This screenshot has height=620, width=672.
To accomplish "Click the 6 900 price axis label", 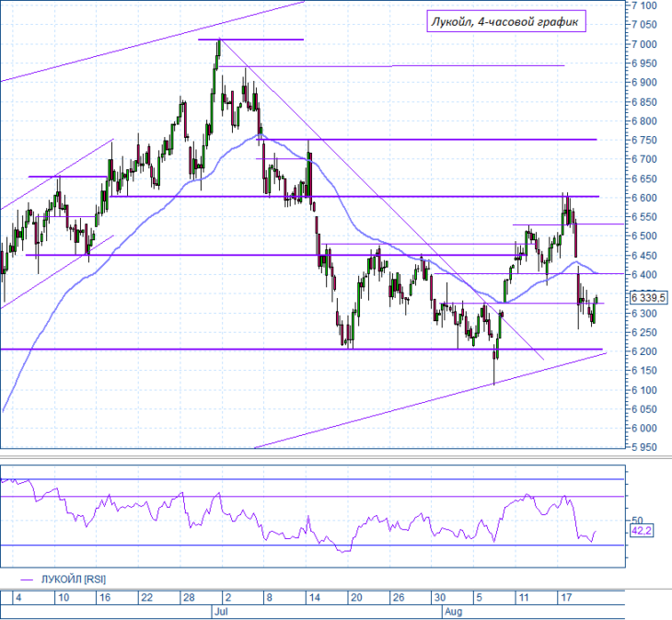I will tap(644, 83).
